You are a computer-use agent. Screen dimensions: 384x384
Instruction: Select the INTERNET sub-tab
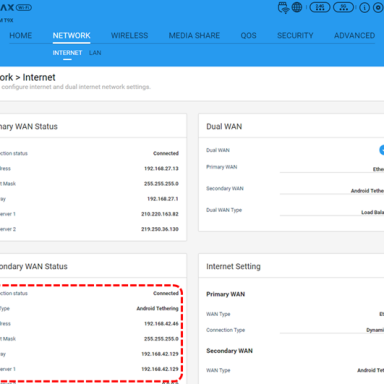(x=67, y=53)
